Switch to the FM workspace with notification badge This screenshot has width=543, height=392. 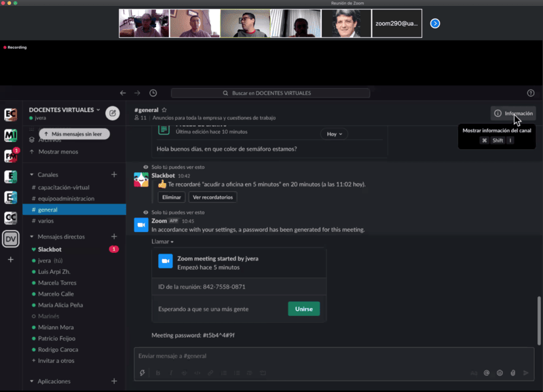pyautogui.click(x=11, y=156)
